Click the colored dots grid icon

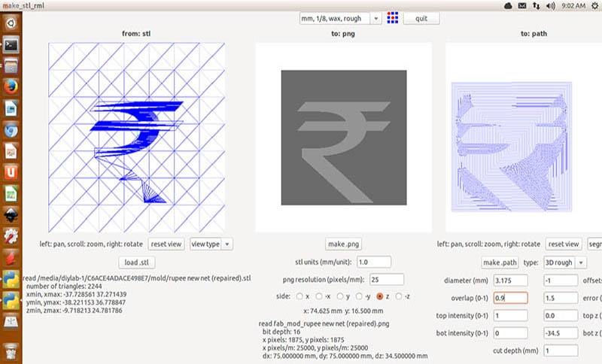(x=392, y=17)
